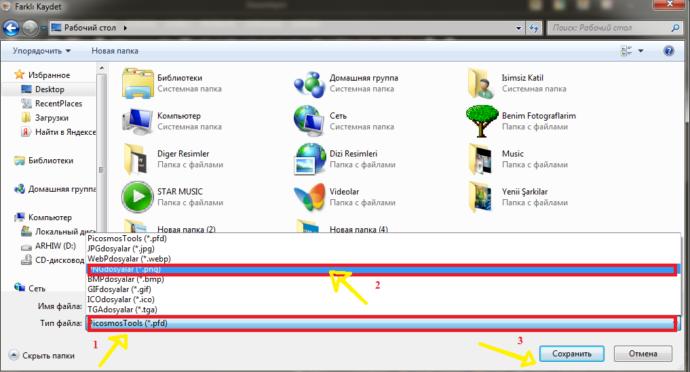Select CD-дисковод in the navigation pane
This screenshot has width=690, height=372.
[x=59, y=260]
